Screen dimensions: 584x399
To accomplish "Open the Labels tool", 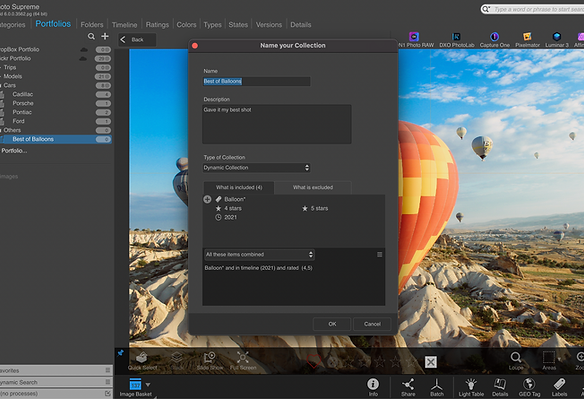I will pyautogui.click(x=559, y=387).
